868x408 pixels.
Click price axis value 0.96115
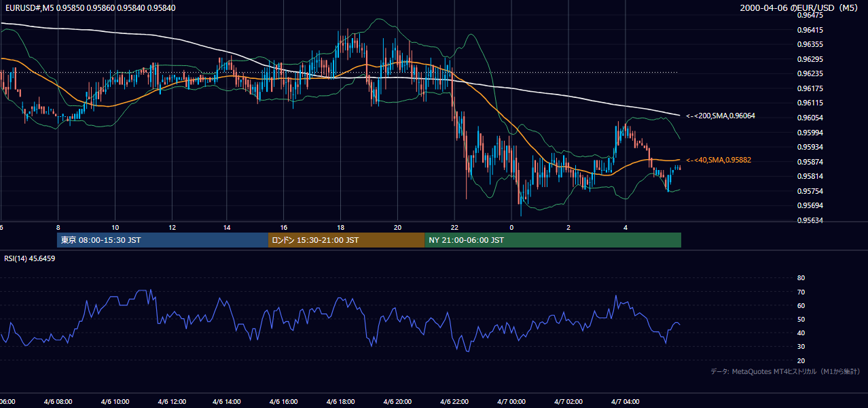[810, 103]
